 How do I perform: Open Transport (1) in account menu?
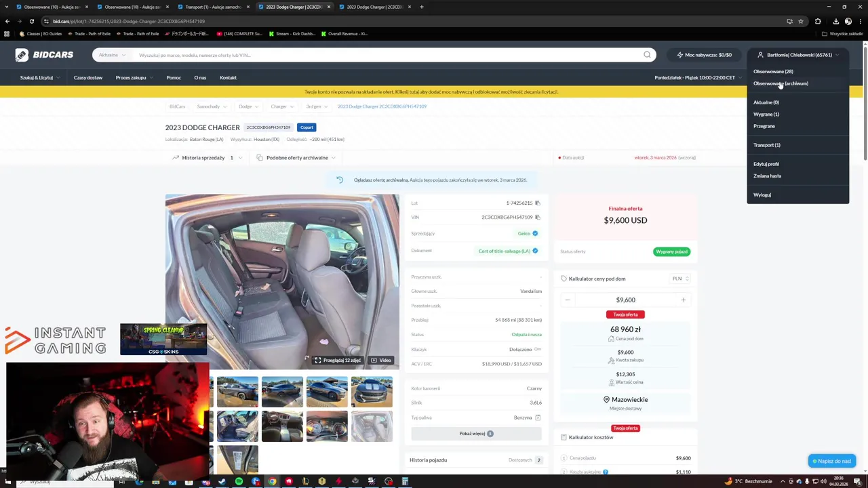point(767,145)
